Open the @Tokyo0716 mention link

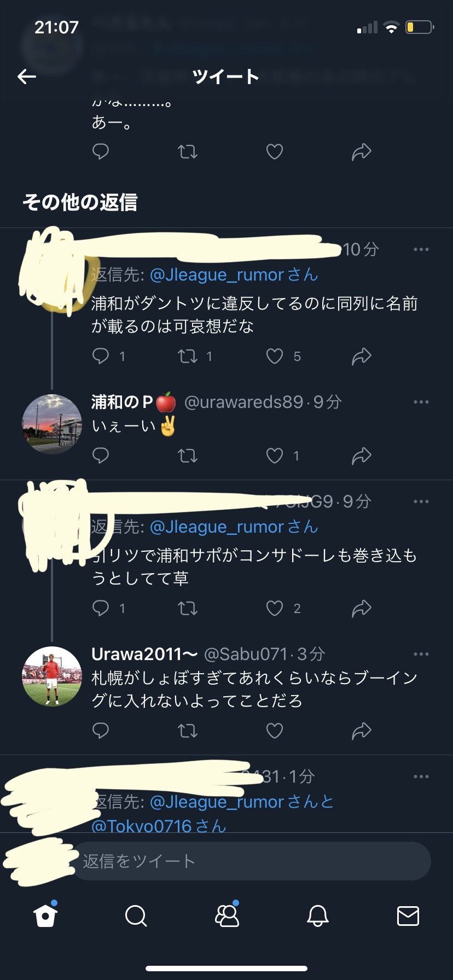[x=141, y=825]
